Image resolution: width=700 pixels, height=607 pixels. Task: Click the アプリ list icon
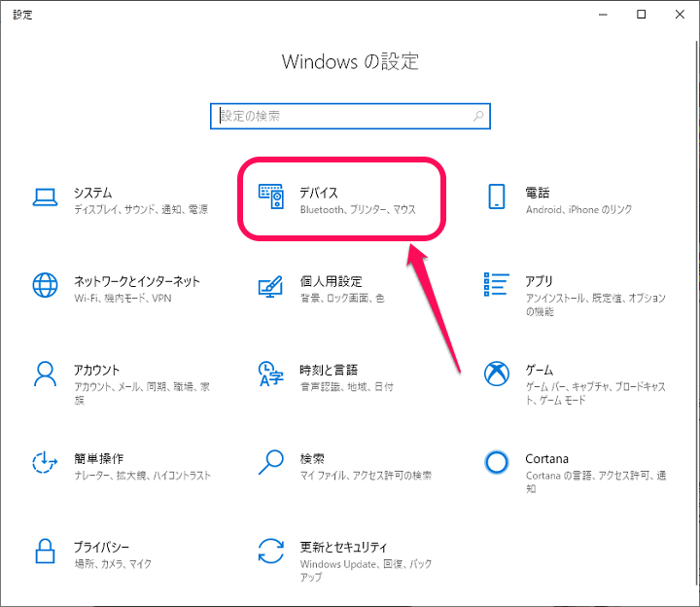pos(497,284)
